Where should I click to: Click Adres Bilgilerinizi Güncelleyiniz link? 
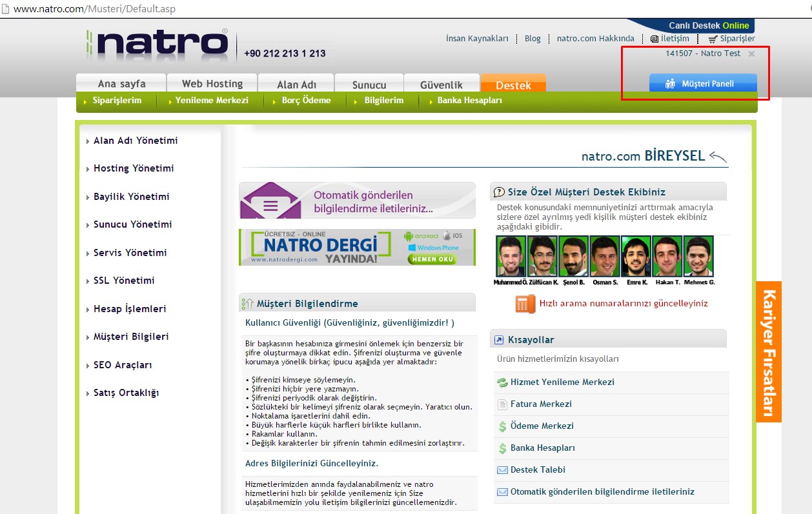coord(312,464)
